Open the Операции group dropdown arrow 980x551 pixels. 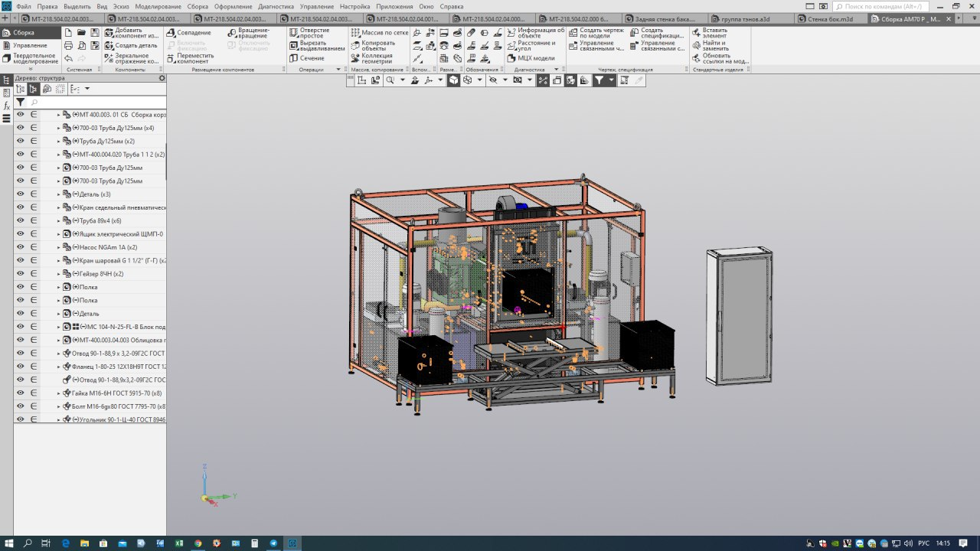[338, 70]
